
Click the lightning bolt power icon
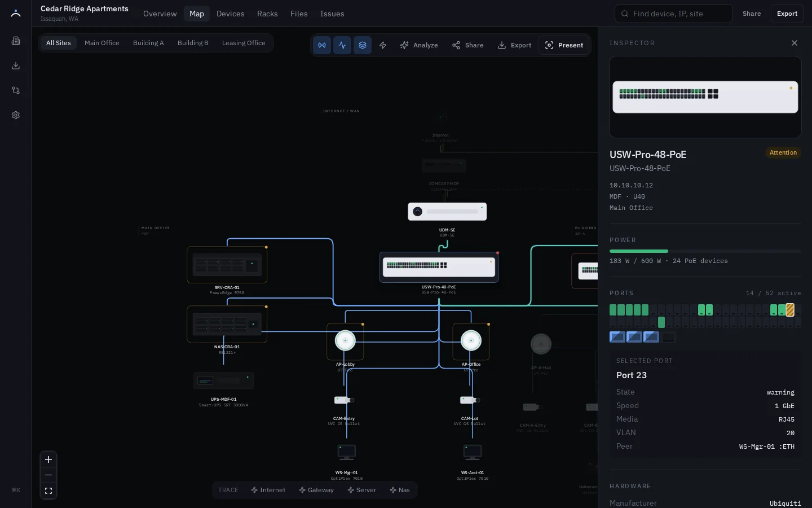tap(383, 45)
